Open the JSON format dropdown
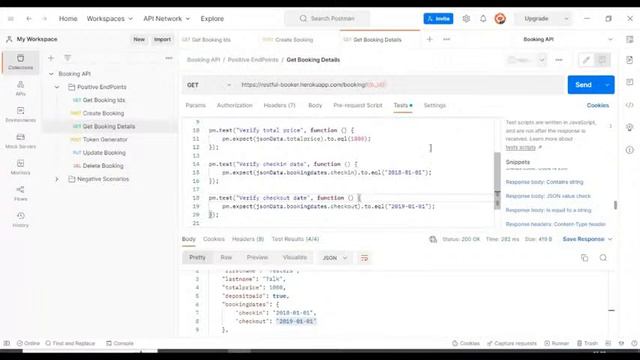 click(x=335, y=258)
